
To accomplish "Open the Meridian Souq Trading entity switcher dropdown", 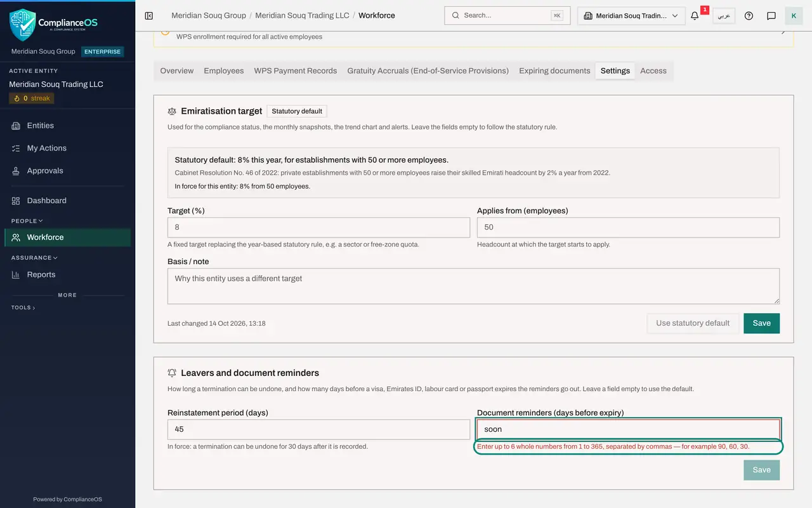I will [x=631, y=16].
